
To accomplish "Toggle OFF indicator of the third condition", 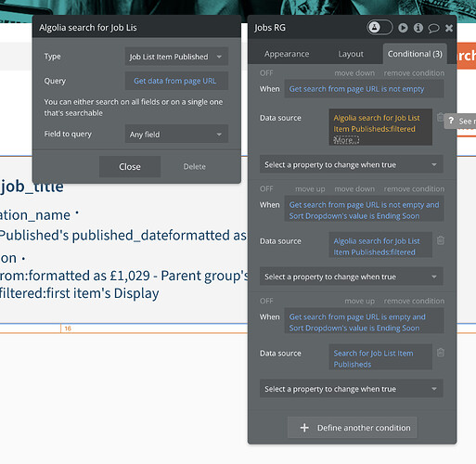I will pyautogui.click(x=266, y=301).
